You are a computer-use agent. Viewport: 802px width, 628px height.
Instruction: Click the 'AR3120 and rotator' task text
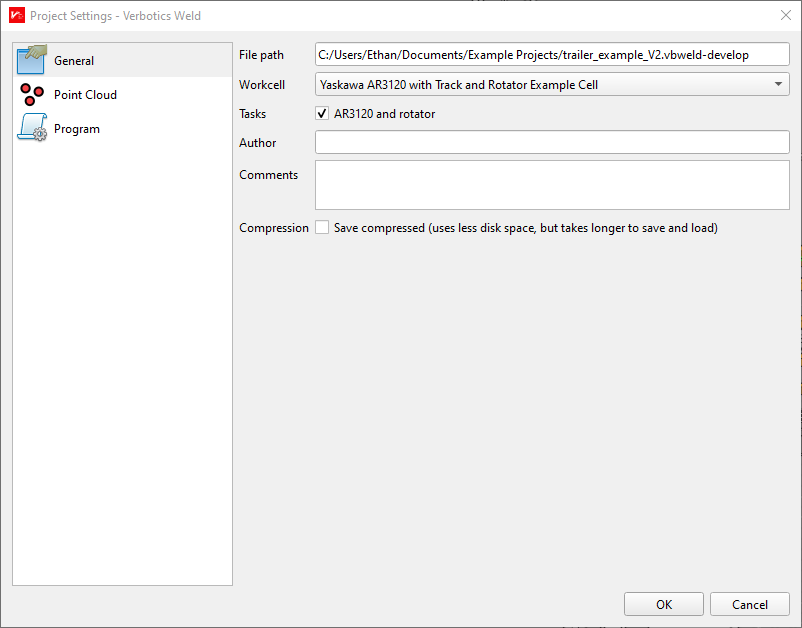point(385,114)
